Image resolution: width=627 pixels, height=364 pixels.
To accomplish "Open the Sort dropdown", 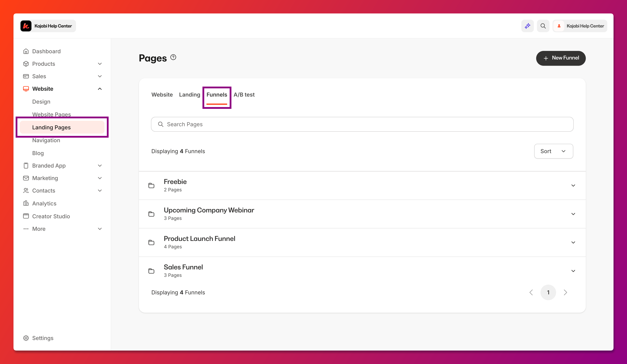I will [x=553, y=151].
